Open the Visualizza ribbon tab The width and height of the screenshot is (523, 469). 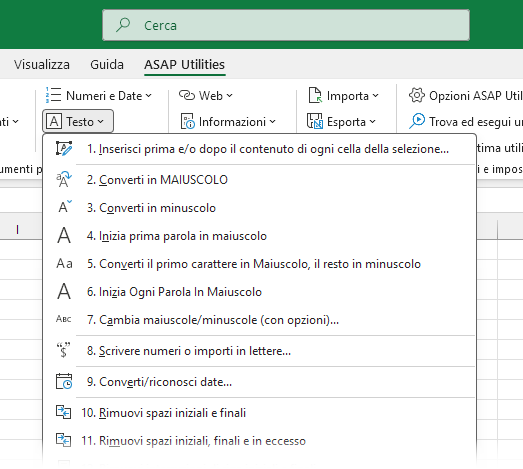coord(42,64)
